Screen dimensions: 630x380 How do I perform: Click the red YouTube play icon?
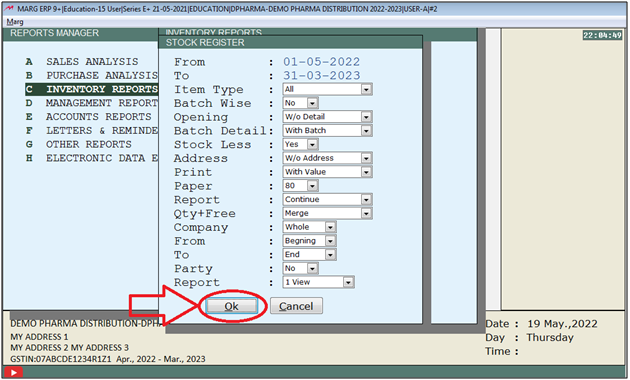(13, 372)
